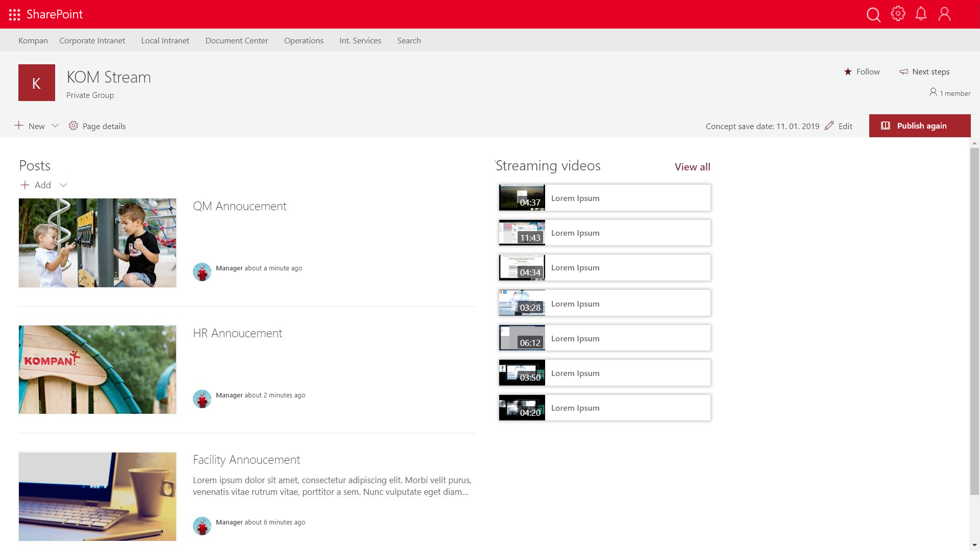The image size is (980, 551).
Task: Click the KOM Stream site logo
Action: coord(37,83)
